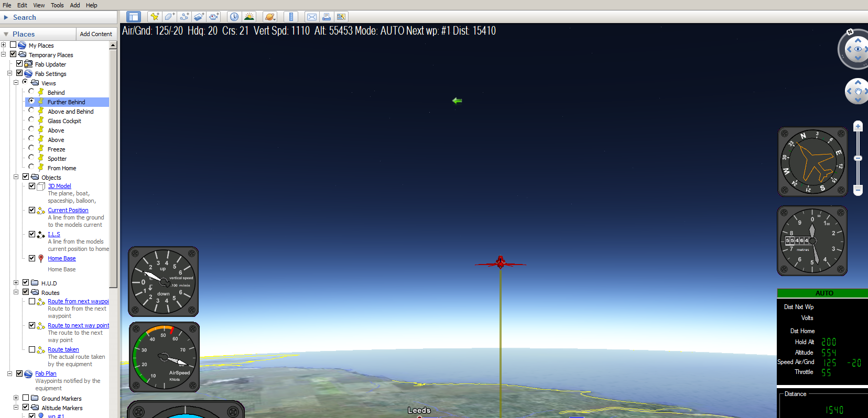
Task: Open the ruler measuring tool
Action: 291,17
